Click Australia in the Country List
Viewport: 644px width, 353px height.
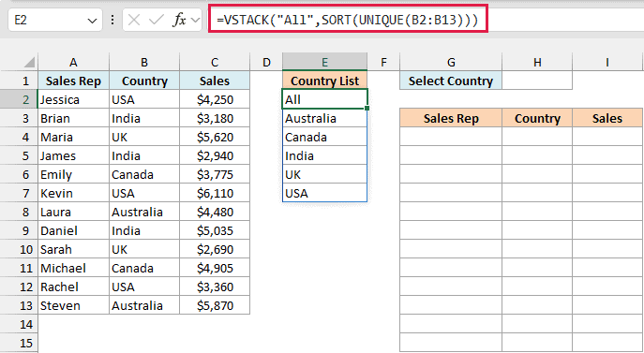pos(324,118)
